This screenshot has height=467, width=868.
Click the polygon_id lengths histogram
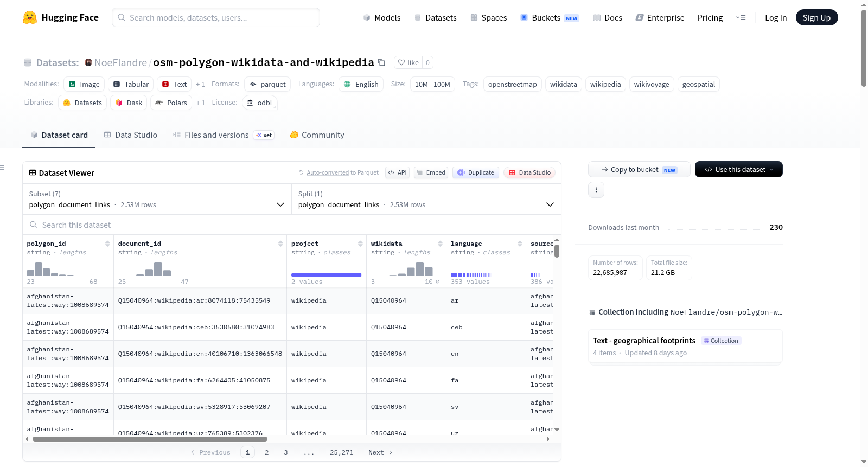click(x=62, y=269)
